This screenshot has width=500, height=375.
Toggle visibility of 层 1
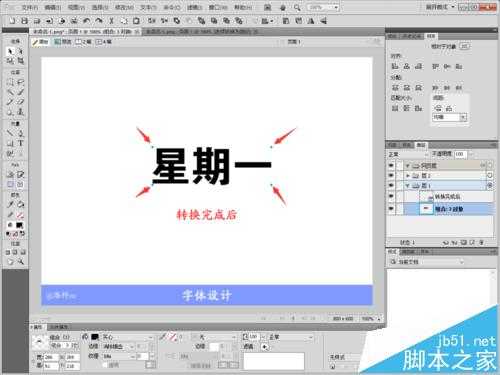391,186
